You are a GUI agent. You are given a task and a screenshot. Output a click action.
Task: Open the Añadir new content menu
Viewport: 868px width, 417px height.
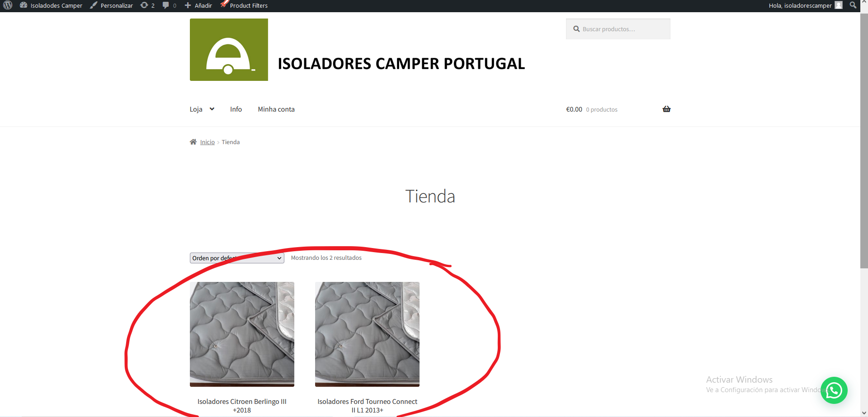coord(198,5)
